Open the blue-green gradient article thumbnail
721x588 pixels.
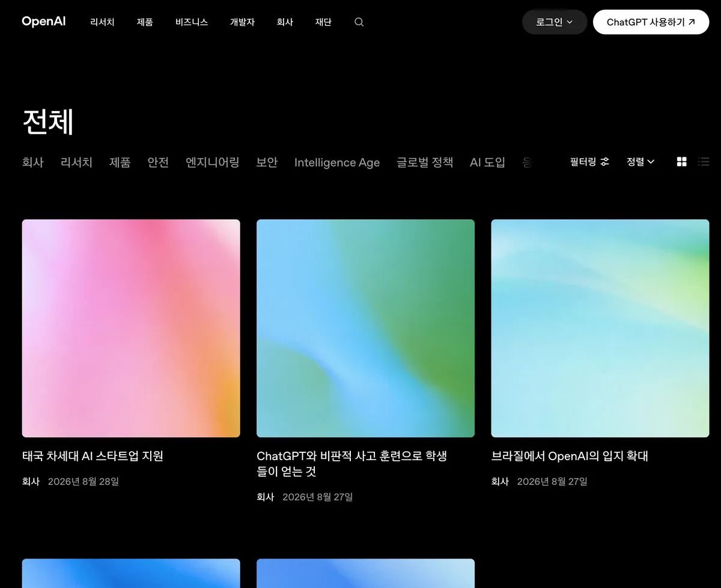(x=365, y=328)
